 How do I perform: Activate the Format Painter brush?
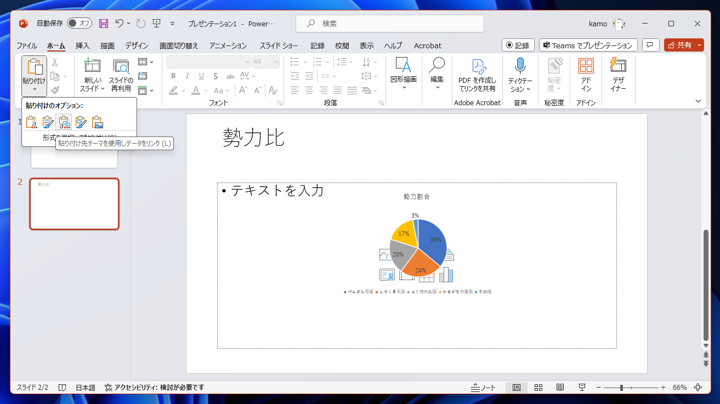coord(55,90)
